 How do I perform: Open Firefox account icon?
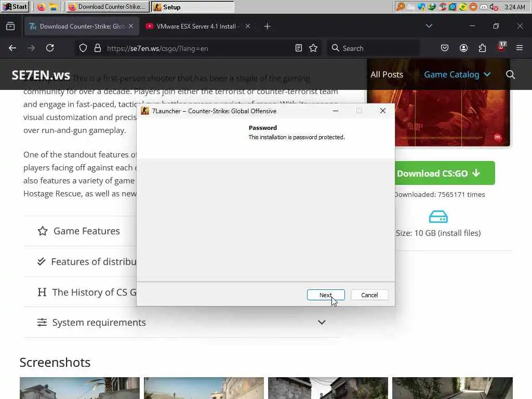(x=463, y=48)
